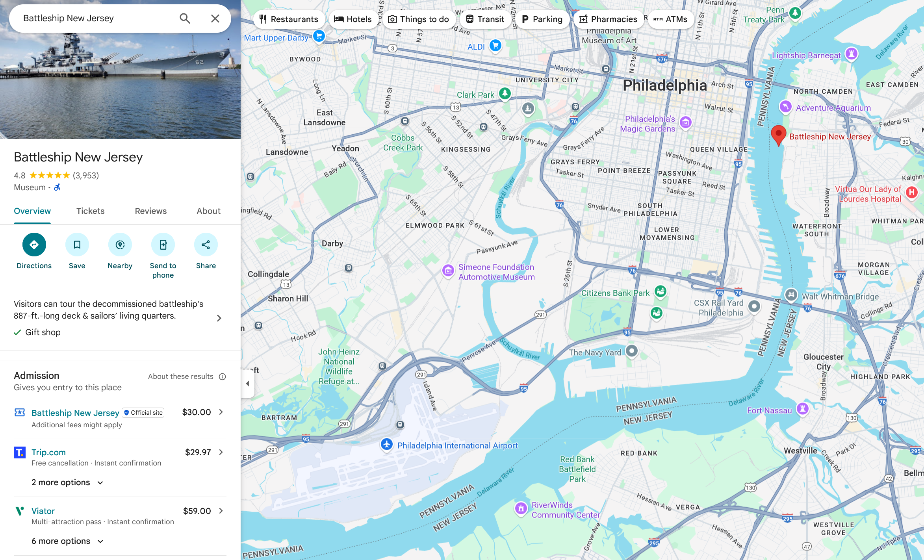924x560 pixels.
Task: Open Philadelphia's Magic Gardens museum marker
Action: tap(686, 122)
